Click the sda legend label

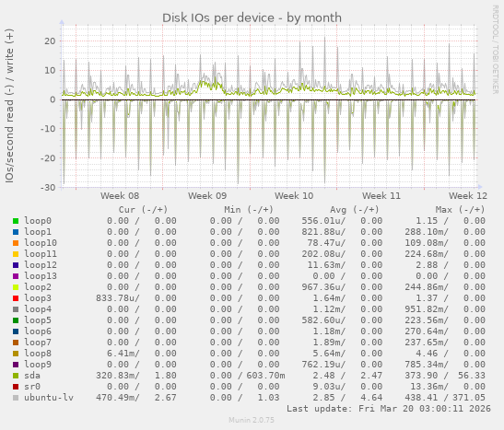32,376
